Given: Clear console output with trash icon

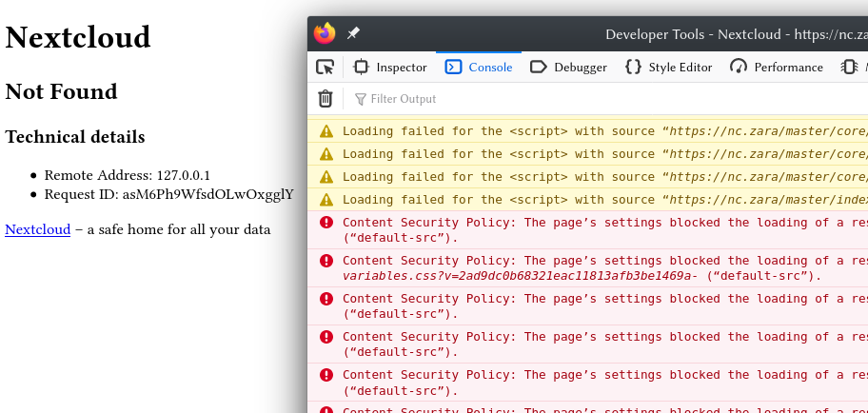Looking at the screenshot, I should [x=325, y=99].
